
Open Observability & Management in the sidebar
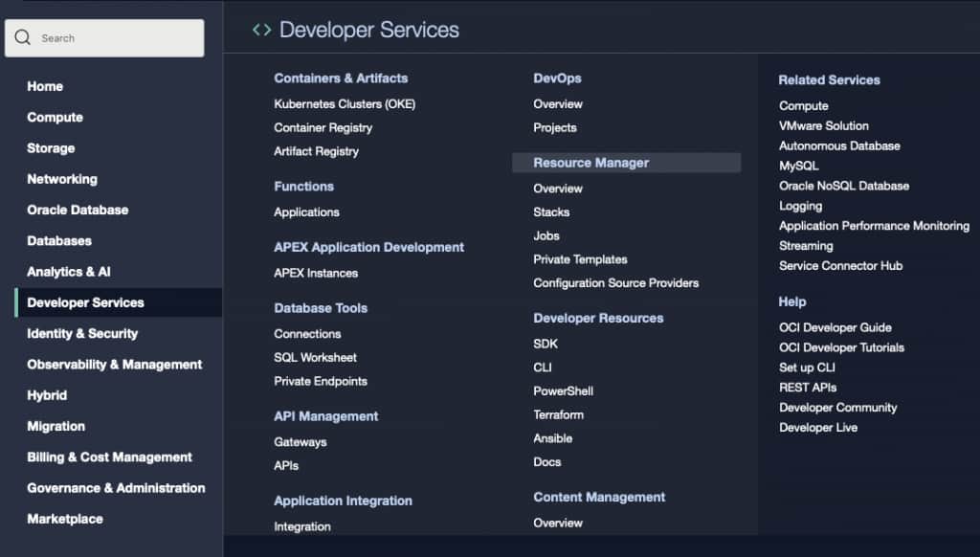pyautogui.click(x=115, y=365)
